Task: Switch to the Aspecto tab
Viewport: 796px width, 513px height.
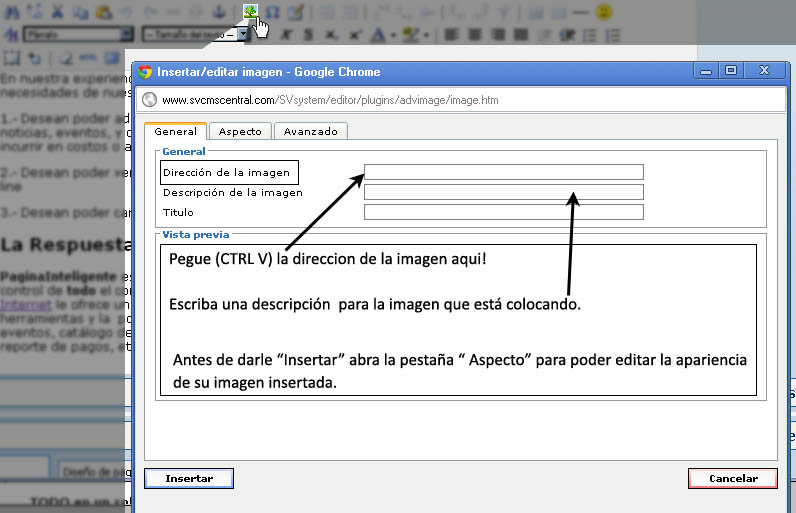Action: [x=240, y=131]
